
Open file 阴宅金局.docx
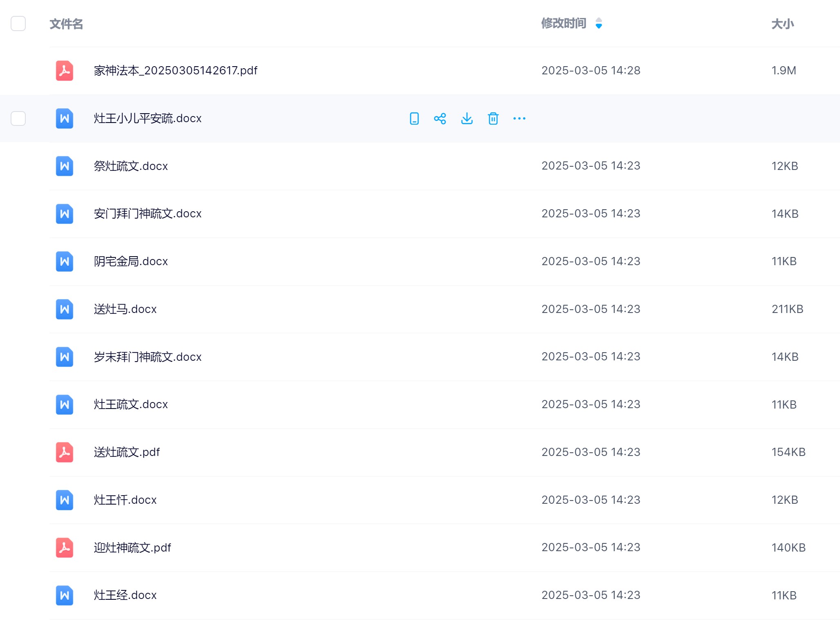[131, 261]
